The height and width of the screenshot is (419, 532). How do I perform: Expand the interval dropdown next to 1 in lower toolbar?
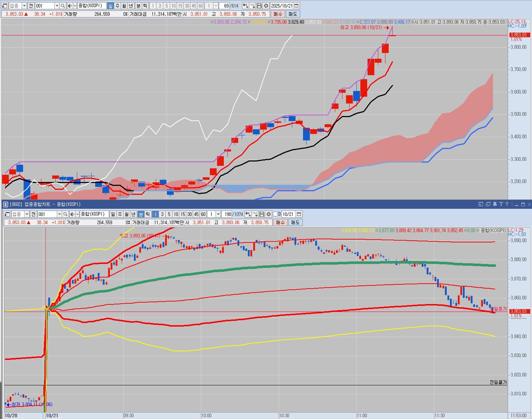[x=218, y=214]
